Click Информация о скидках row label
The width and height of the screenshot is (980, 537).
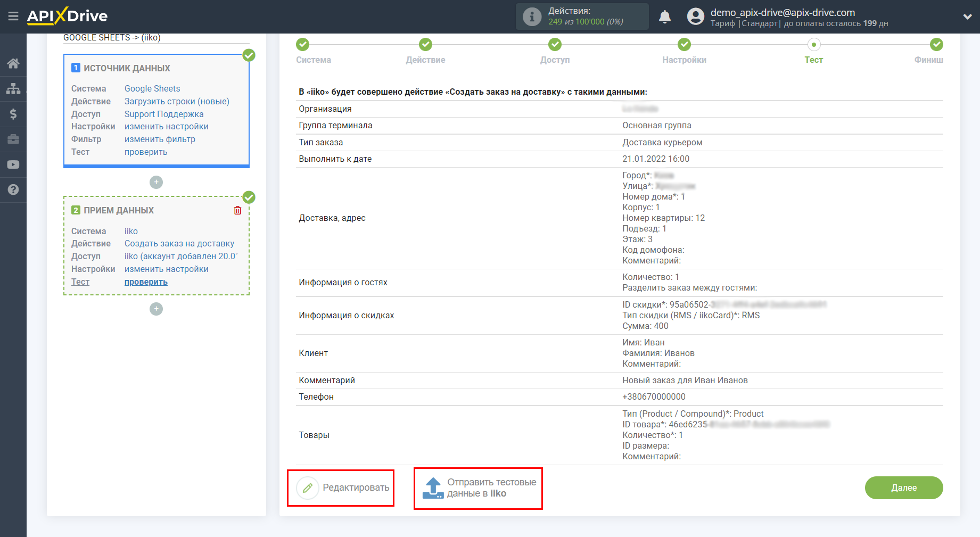pos(347,316)
